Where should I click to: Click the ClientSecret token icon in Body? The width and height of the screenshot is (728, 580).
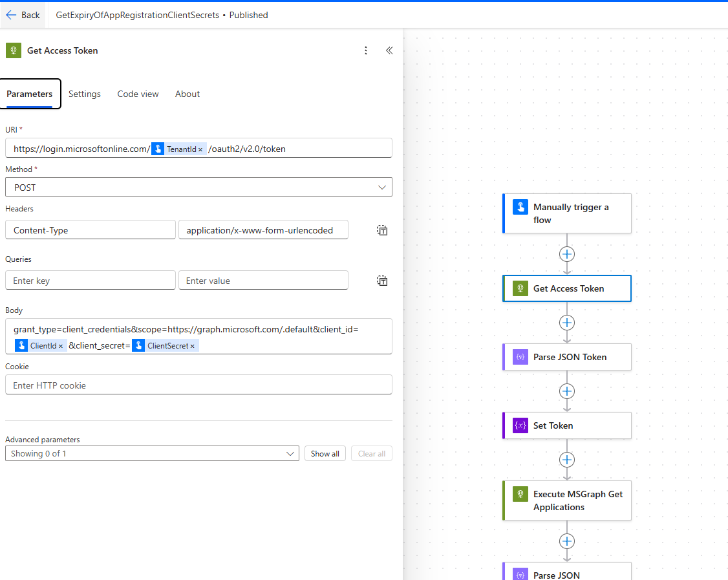pos(138,345)
